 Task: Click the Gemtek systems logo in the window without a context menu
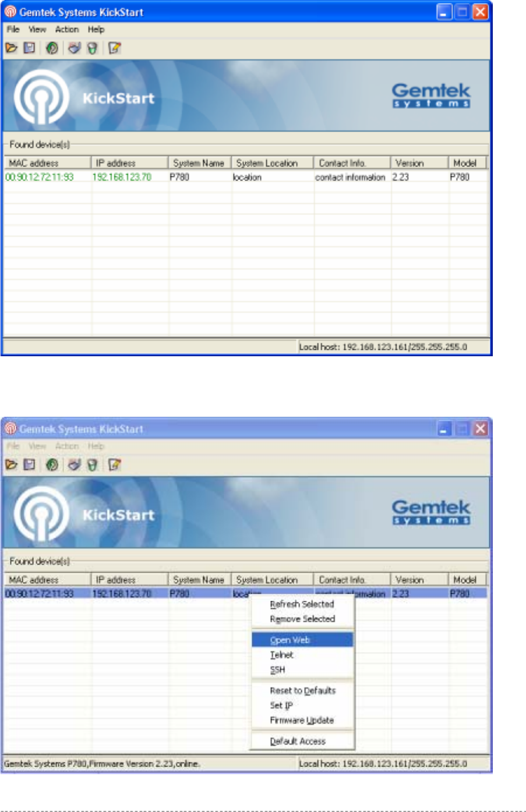(x=431, y=95)
